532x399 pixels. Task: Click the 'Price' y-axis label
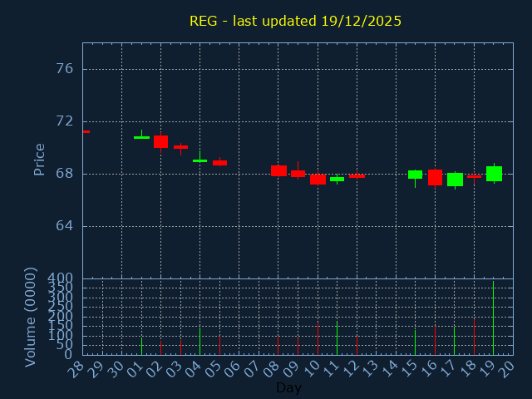tap(39, 159)
